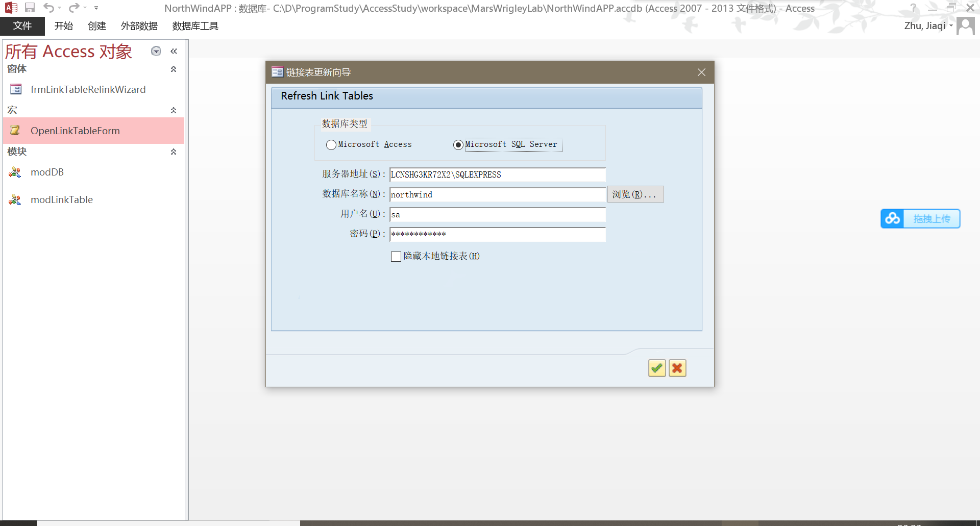The height and width of the screenshot is (526, 980).
Task: Switch to the 数据库工具 ribbon tab
Action: click(x=195, y=26)
